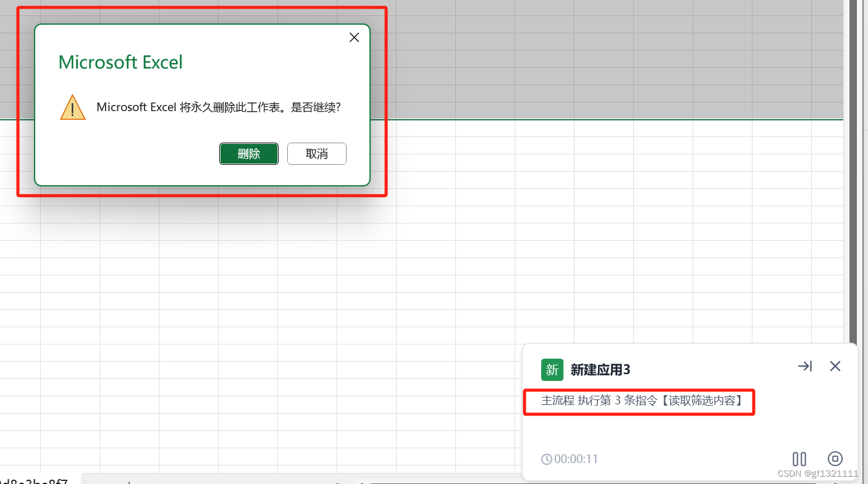Viewport: 868px width, 484px height.
Task: Click the green Microsoft Excel dialog heading
Action: click(120, 62)
